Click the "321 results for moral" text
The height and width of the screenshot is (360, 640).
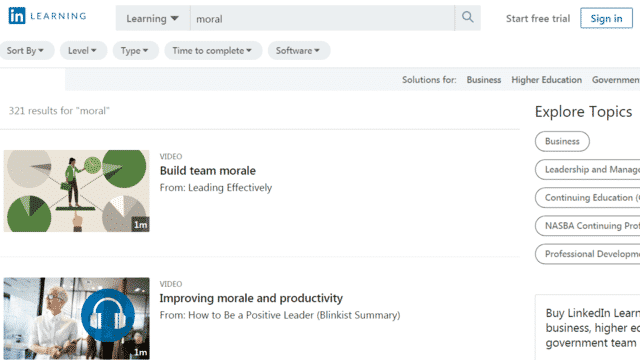click(x=59, y=111)
